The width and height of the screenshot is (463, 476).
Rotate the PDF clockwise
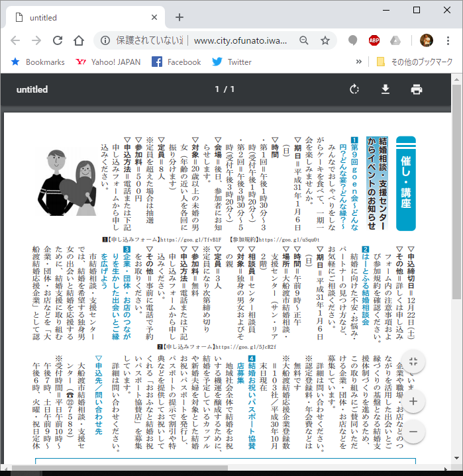(x=354, y=89)
